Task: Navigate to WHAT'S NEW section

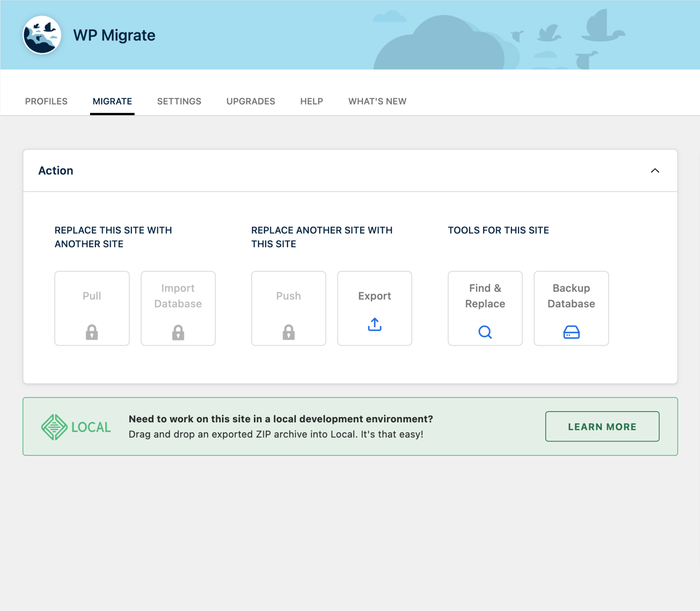Action: 377,101
